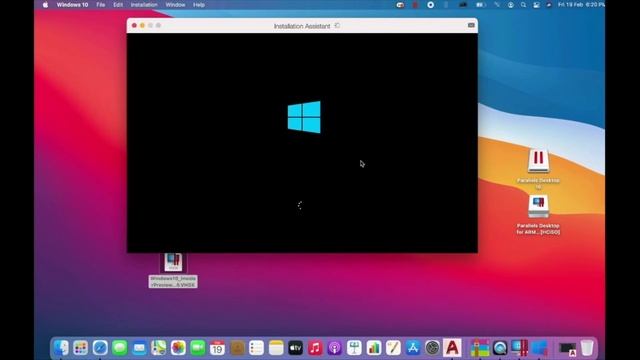This screenshot has width=640, height=360.
Task: Open the Edit menu
Action: click(x=118, y=5)
